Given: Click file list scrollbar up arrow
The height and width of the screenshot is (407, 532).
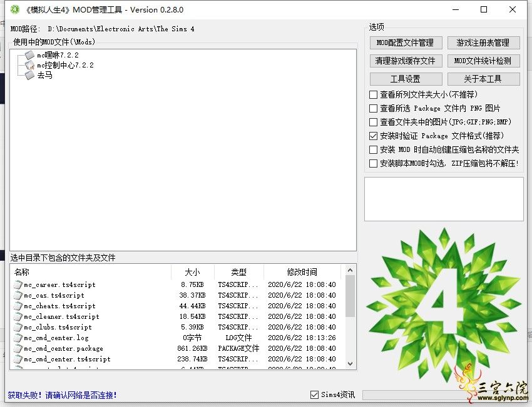Looking at the screenshot, I should tap(350, 271).
